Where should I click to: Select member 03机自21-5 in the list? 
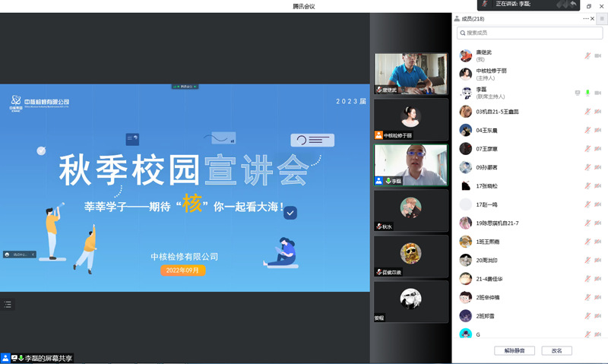[530, 111]
